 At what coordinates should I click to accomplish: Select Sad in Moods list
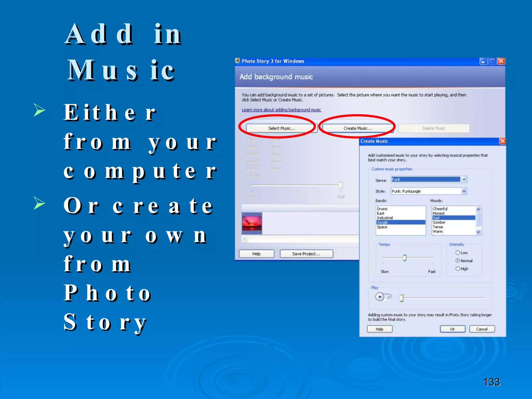click(x=454, y=218)
